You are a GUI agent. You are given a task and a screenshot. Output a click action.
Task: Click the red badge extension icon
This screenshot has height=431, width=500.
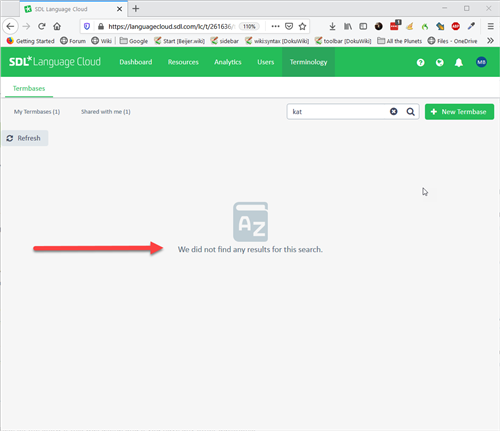pyautogui.click(x=395, y=26)
